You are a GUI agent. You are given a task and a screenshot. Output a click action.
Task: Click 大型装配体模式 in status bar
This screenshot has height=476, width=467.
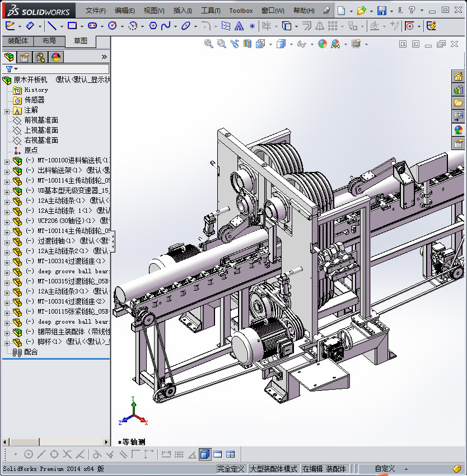point(273,469)
